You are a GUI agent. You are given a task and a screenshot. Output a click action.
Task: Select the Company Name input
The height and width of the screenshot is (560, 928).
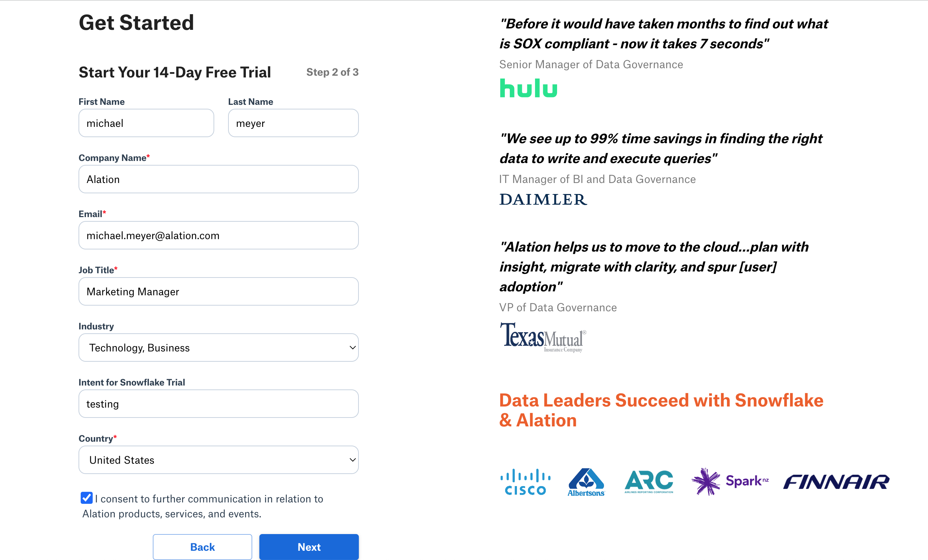218,179
